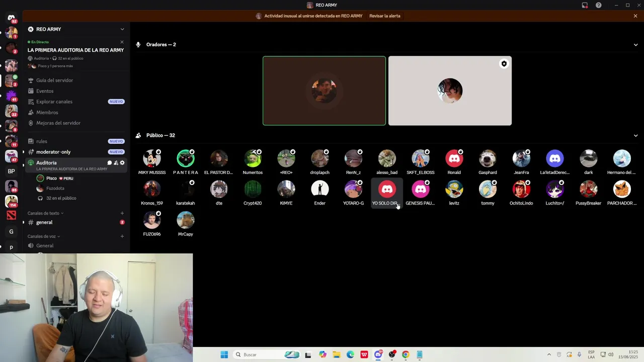
Task: Open the BP server in the server list
Action: click(11, 171)
